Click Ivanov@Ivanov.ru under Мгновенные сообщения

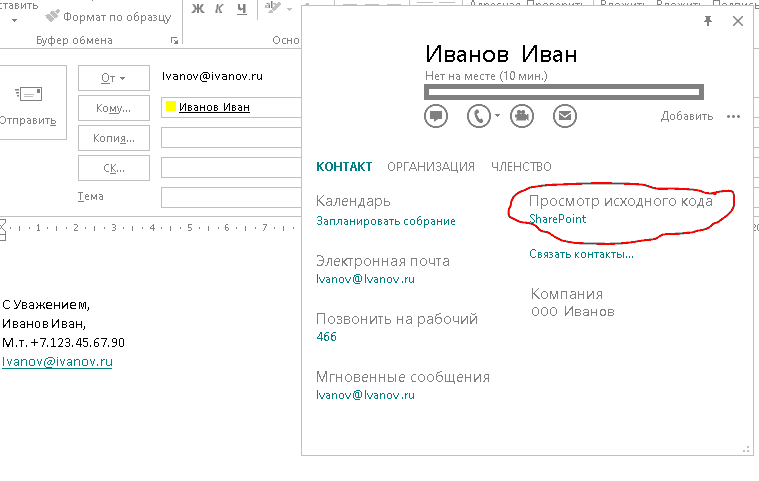pyautogui.click(x=365, y=395)
